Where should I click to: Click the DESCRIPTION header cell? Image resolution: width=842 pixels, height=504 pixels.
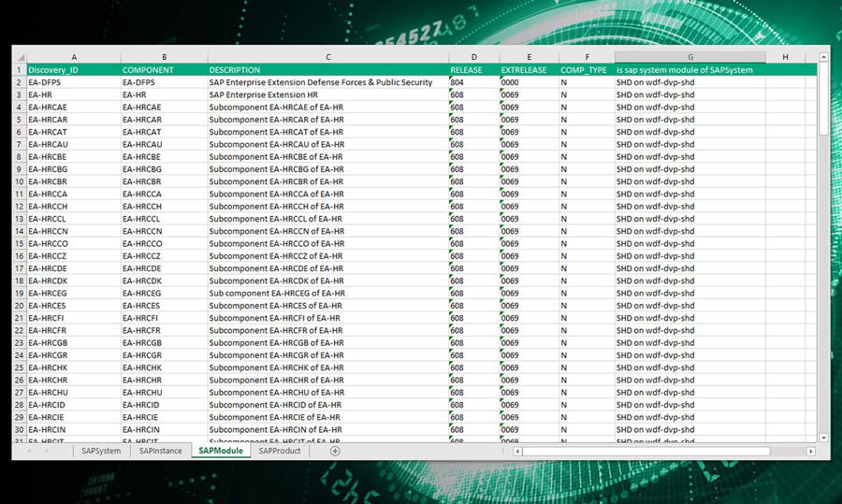(x=328, y=70)
